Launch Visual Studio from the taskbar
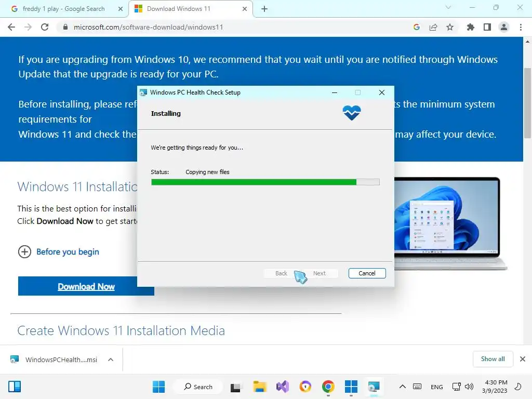 coord(282,387)
